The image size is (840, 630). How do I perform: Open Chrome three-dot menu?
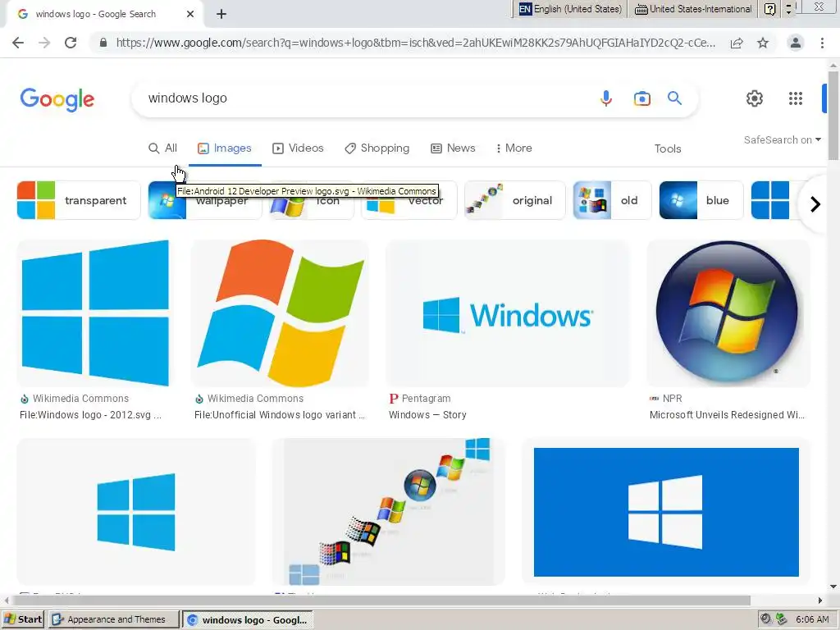822,43
